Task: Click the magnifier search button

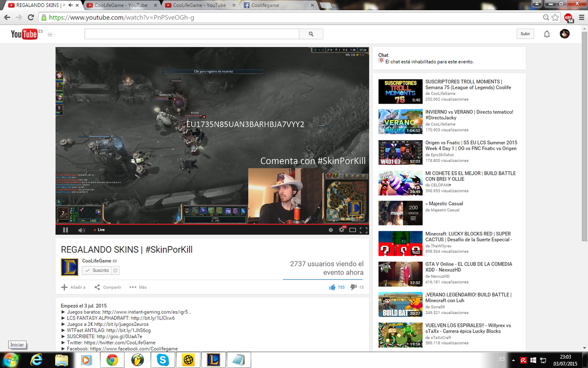Action: 311,34
